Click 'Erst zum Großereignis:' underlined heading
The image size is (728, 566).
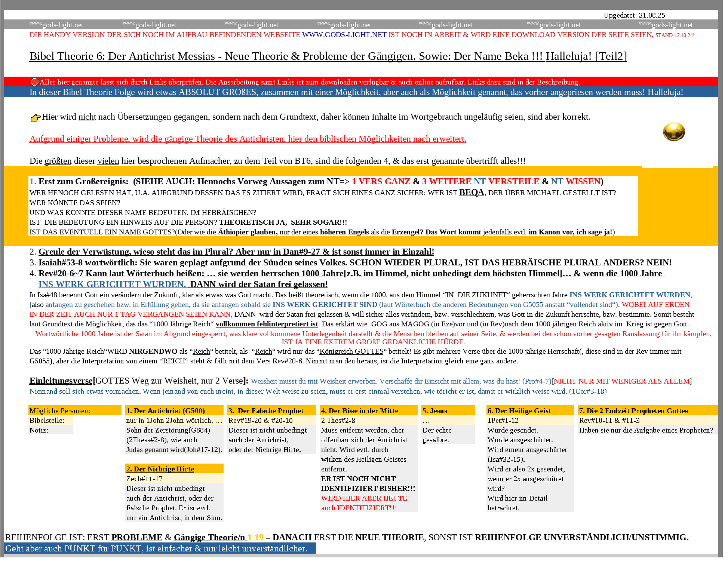point(83,181)
